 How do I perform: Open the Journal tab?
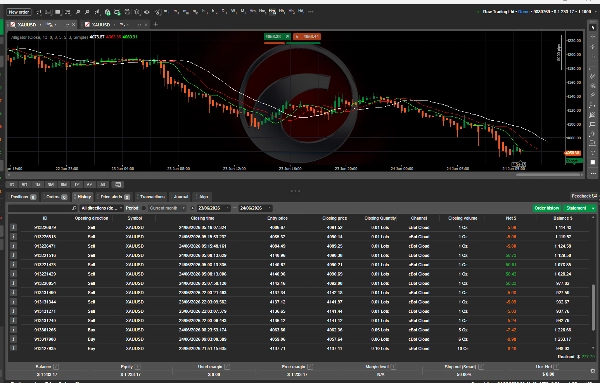tap(180, 197)
